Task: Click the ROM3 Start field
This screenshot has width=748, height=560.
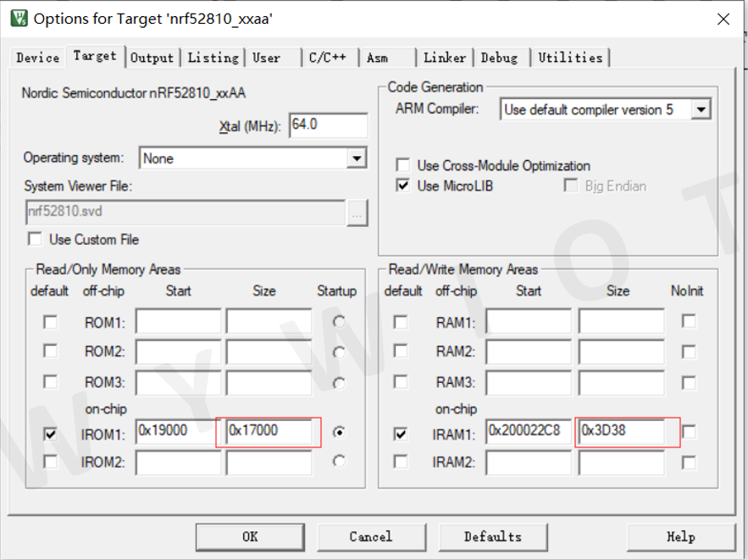Action: pos(178,383)
